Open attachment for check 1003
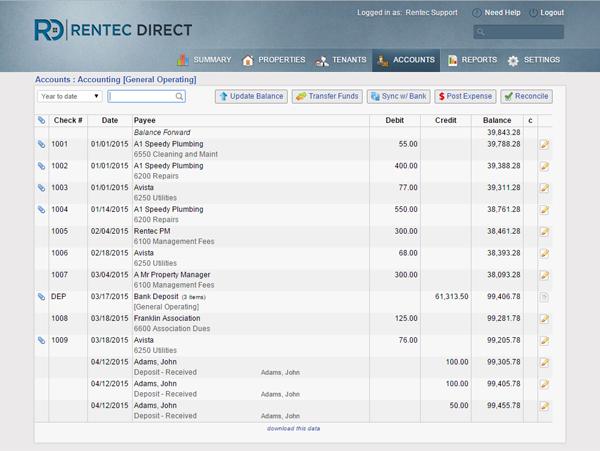The height and width of the screenshot is (451, 600). coord(41,188)
